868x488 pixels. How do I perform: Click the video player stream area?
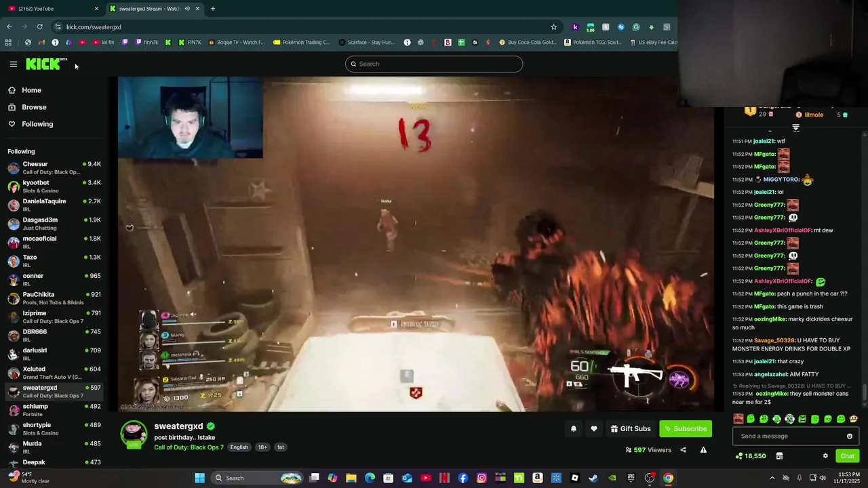pyautogui.click(x=416, y=244)
